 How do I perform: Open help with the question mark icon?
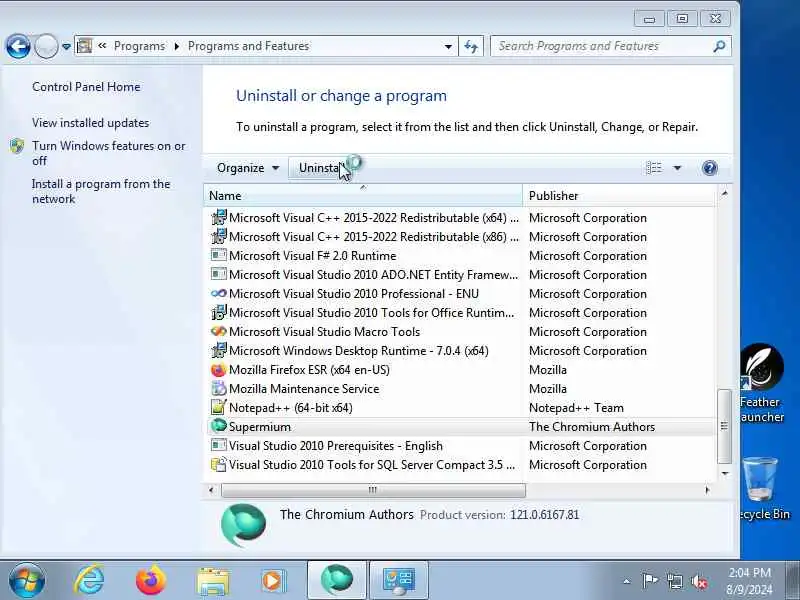[710, 168]
